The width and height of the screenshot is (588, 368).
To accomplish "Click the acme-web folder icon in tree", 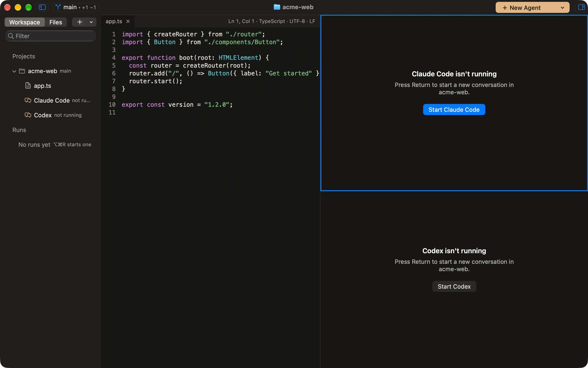I will [22, 71].
